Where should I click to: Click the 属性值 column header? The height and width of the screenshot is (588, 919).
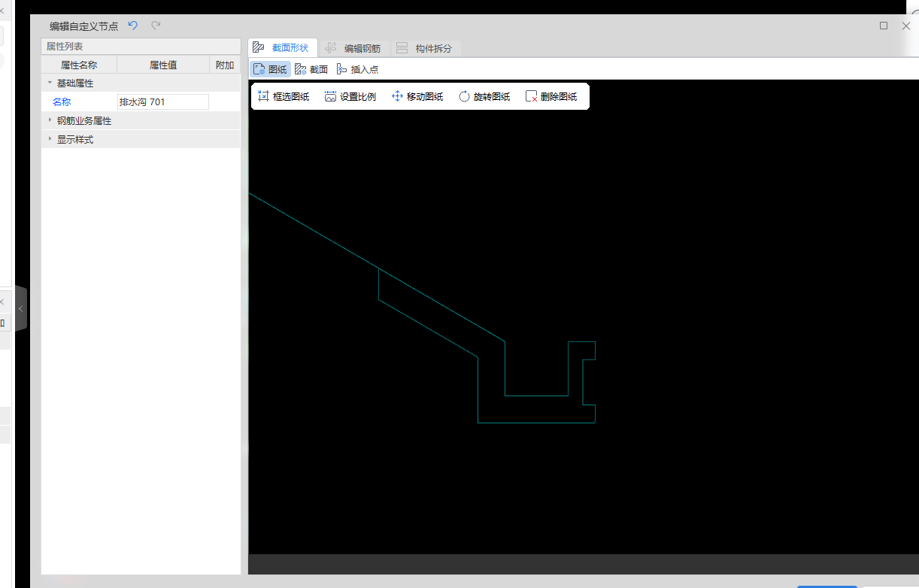[163, 65]
